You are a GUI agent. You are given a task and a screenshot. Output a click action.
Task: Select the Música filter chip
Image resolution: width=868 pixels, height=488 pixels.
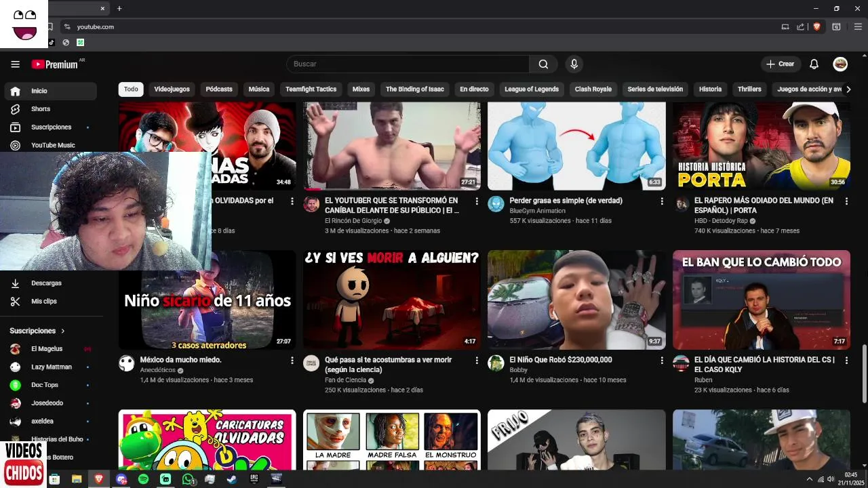point(258,89)
